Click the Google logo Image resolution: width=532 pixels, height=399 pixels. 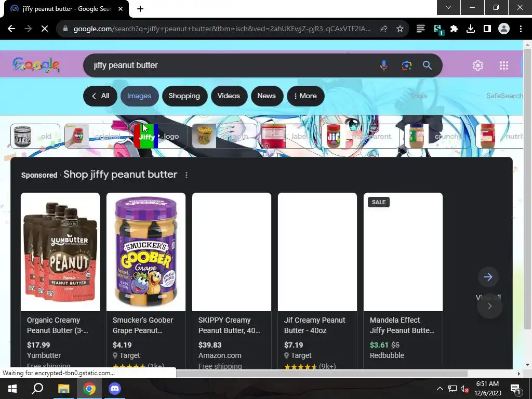[36, 65]
